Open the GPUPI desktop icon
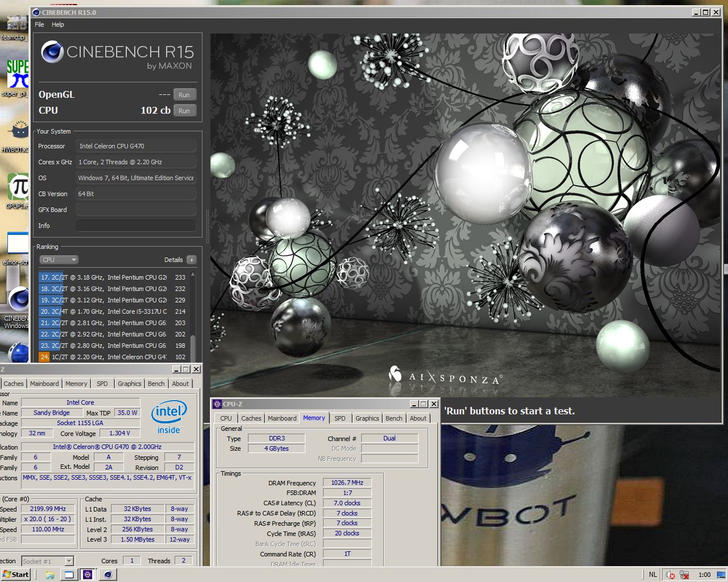Viewport: 728px width, 582px height. tap(17, 190)
